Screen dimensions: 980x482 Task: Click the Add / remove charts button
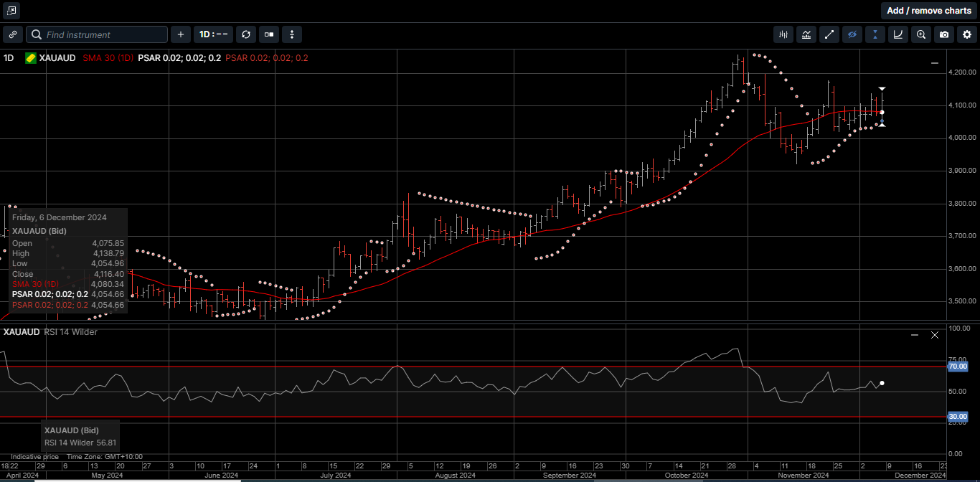click(x=928, y=10)
